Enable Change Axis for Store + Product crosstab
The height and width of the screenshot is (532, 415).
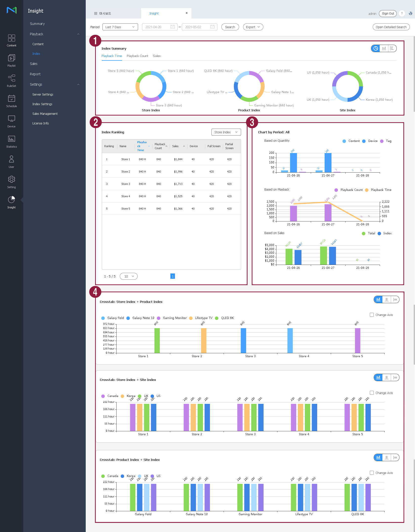click(372, 315)
